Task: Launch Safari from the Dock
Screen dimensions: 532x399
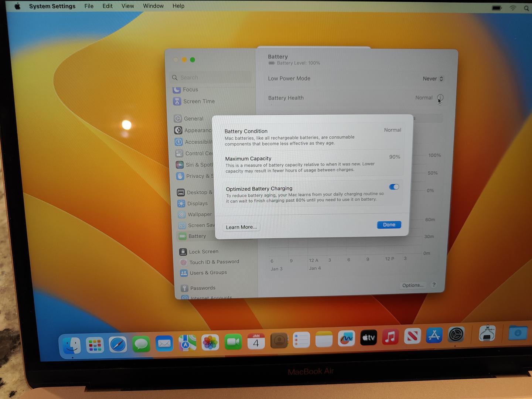Action: point(118,345)
